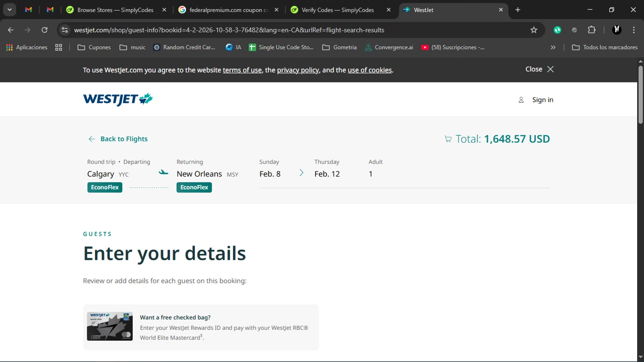
Task: Open the tab search dropdown arrow
Action: pyautogui.click(x=9, y=9)
